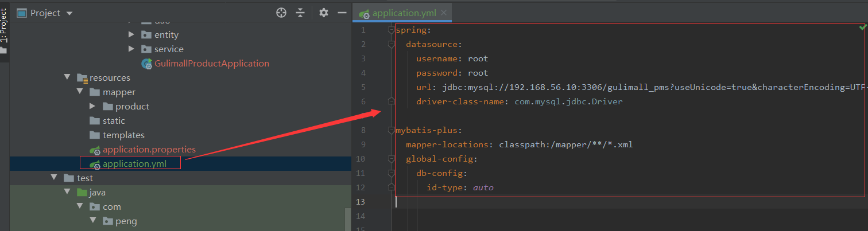Open the Project view dropdown

tap(69, 13)
